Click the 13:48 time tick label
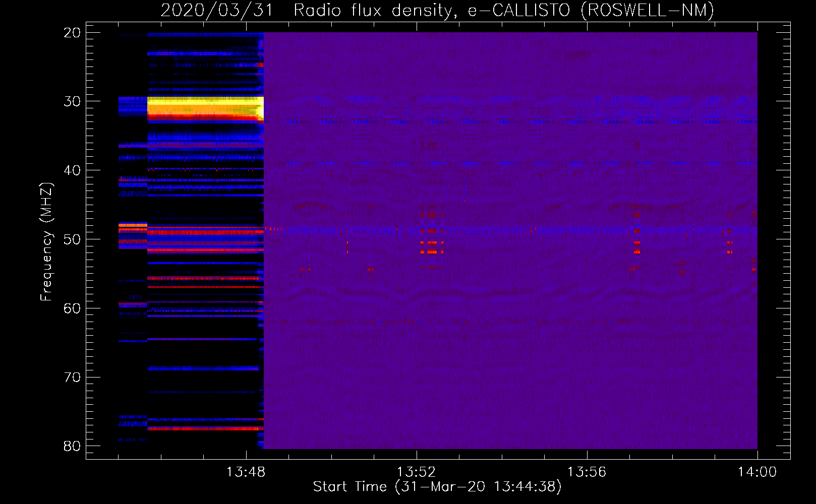816x504 pixels. (246, 472)
